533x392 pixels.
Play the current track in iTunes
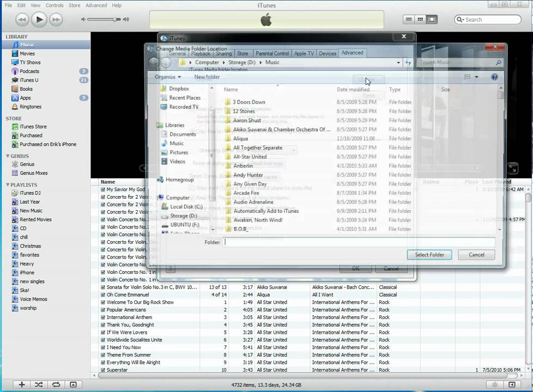pos(39,20)
